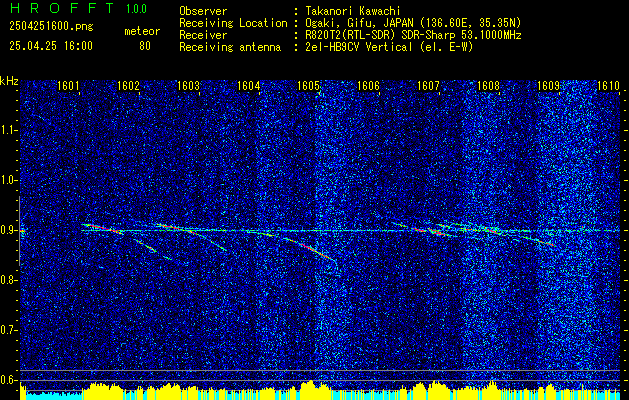This screenshot has width=629, height=400.
Task: Click the Receiving antenna label
Action: click(230, 47)
